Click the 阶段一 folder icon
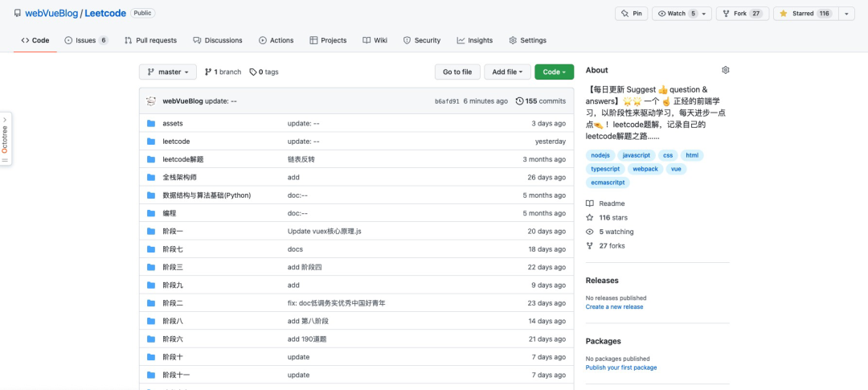 click(150, 231)
